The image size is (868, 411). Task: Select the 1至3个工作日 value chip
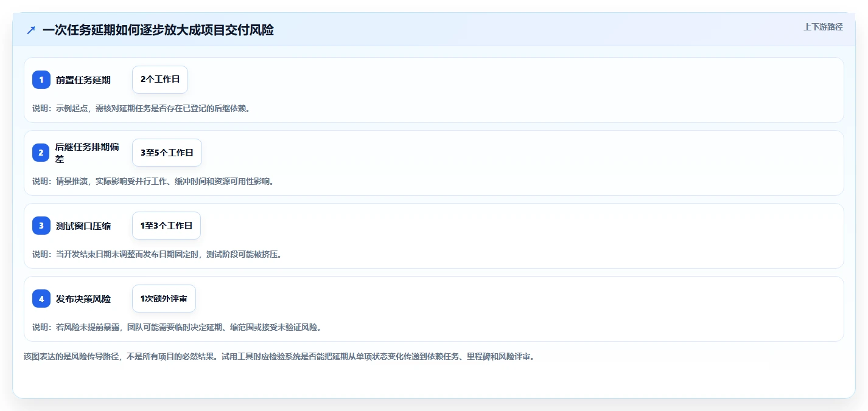point(166,226)
